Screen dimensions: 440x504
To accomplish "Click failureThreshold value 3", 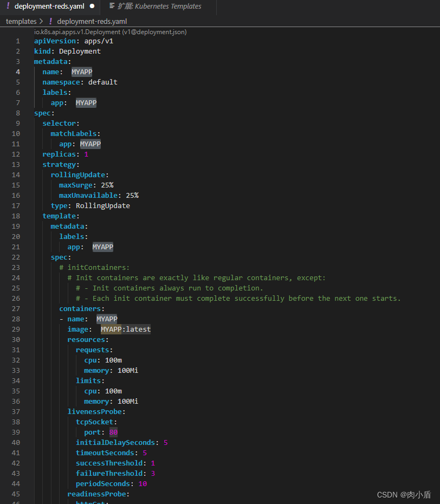I will pos(153,473).
